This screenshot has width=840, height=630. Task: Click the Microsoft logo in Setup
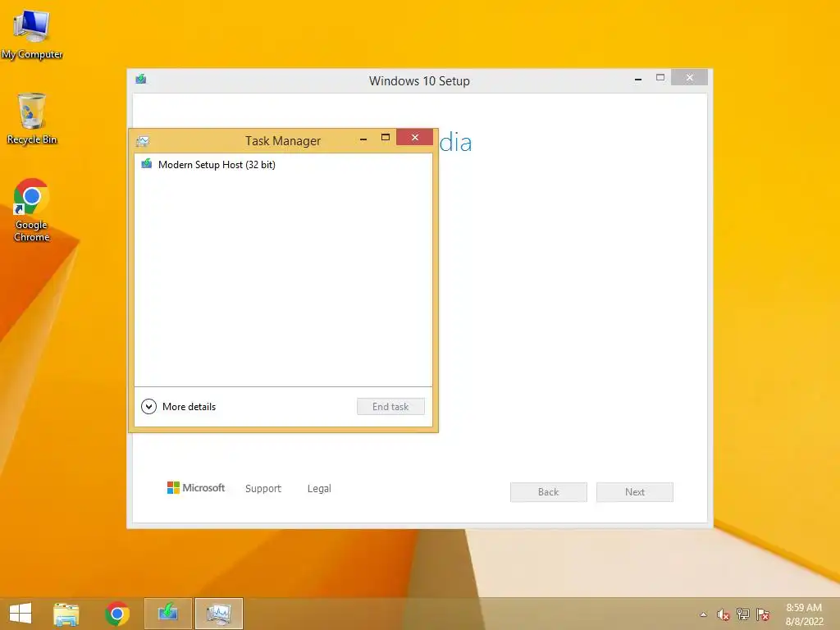pyautogui.click(x=196, y=488)
